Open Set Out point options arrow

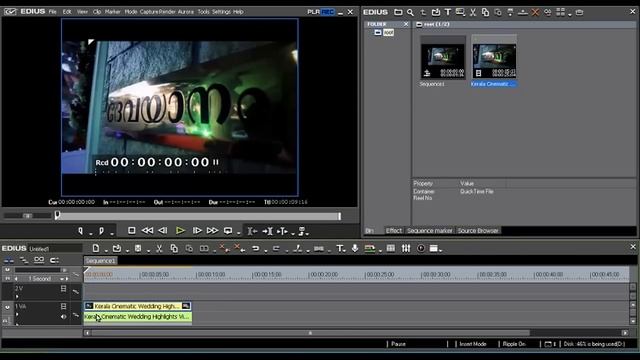(111, 233)
